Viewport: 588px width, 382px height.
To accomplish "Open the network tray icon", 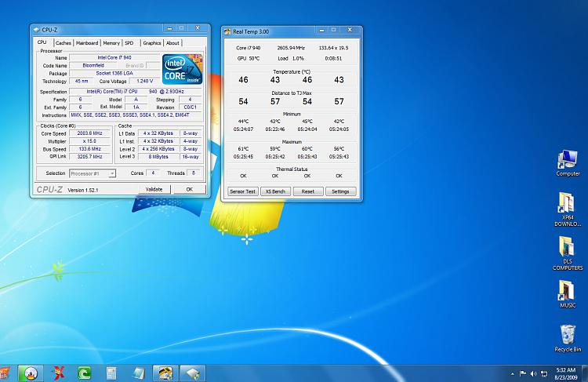I will pyautogui.click(x=544, y=373).
